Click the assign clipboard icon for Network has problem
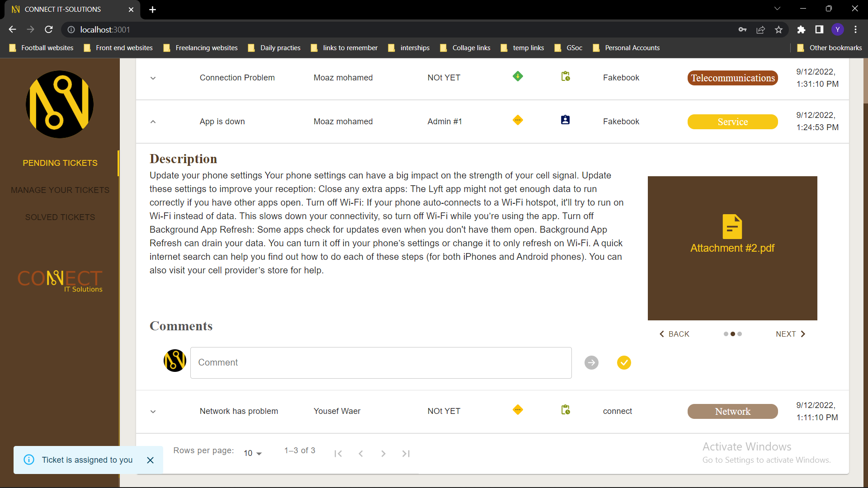The height and width of the screenshot is (488, 868). click(x=565, y=410)
